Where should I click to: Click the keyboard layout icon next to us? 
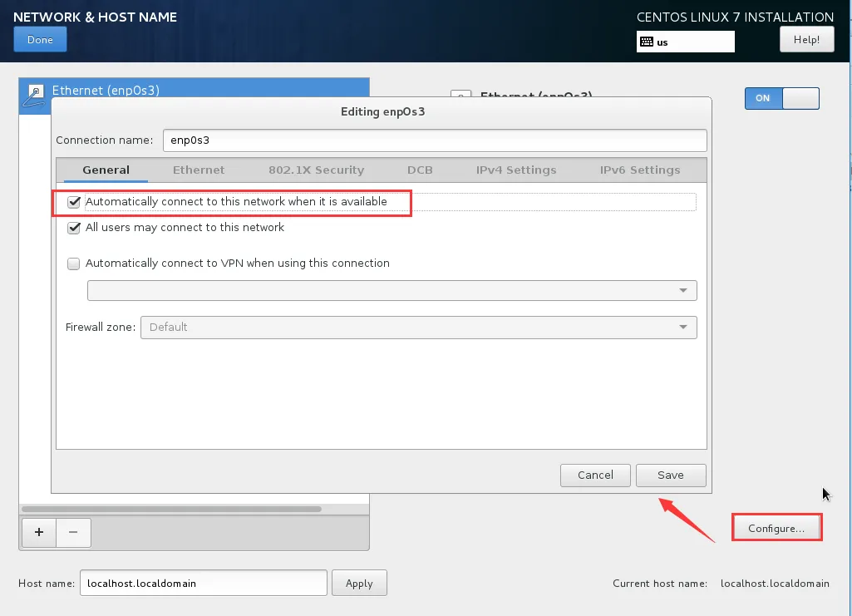tap(647, 42)
